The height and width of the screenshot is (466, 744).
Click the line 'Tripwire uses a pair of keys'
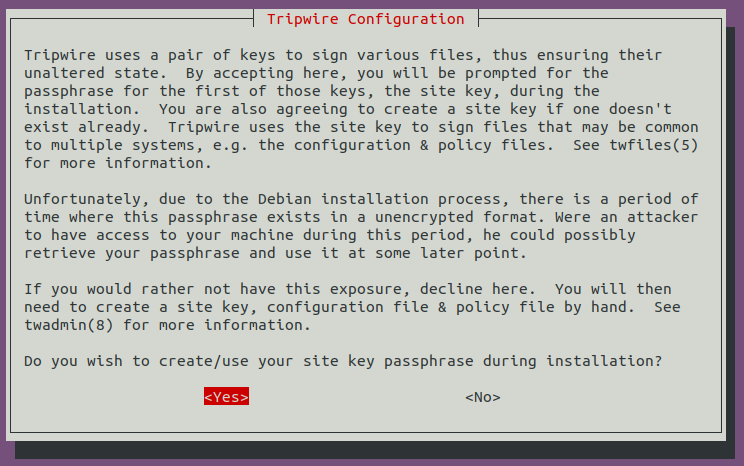[x=343, y=55]
